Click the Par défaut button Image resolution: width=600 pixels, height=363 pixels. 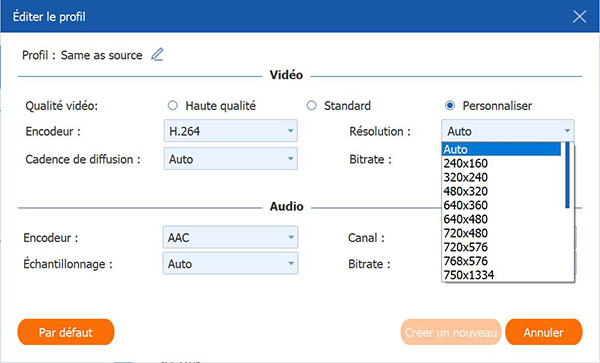[66, 332]
